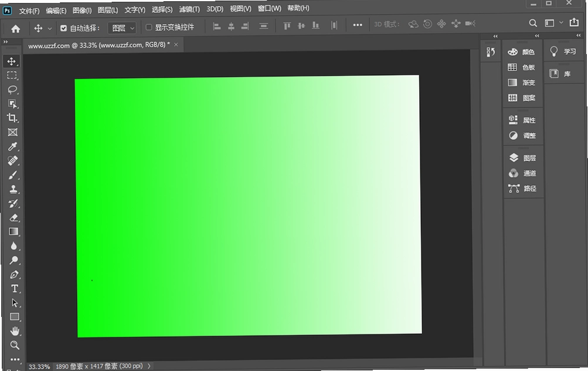Select the www.uzzf.com document tab

pyautogui.click(x=99, y=45)
